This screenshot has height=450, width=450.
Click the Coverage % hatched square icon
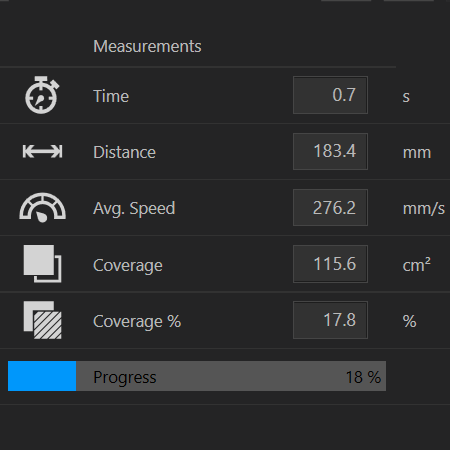point(42,320)
